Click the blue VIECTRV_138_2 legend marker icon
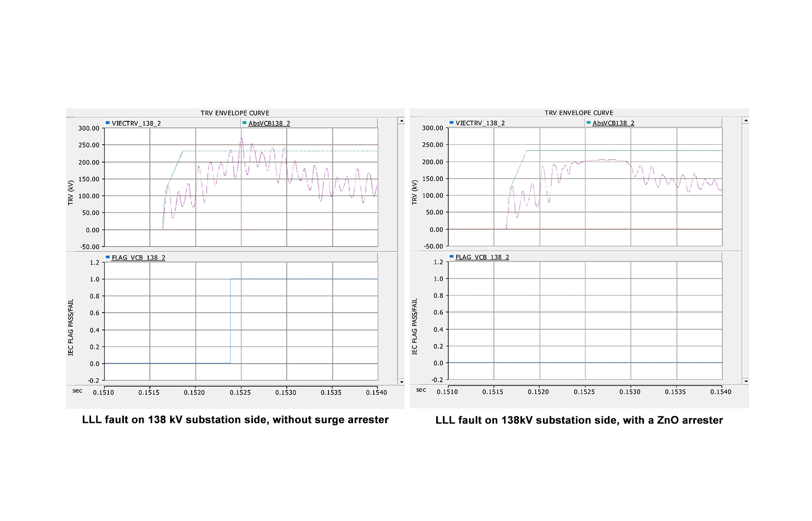812x521 pixels. 108,123
